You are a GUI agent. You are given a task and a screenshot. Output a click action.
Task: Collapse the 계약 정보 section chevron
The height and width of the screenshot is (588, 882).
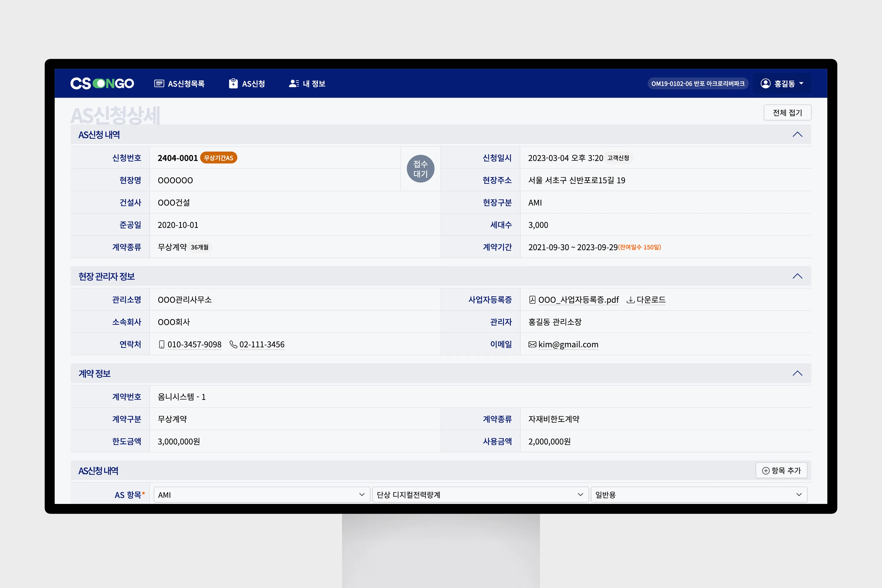coord(797,373)
